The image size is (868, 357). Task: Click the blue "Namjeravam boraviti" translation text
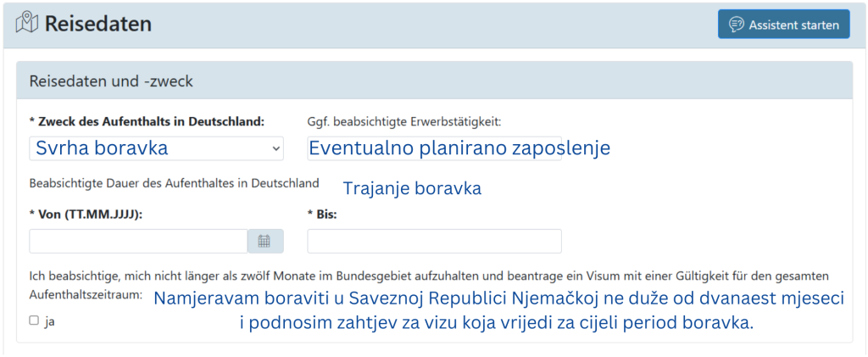[x=498, y=311]
